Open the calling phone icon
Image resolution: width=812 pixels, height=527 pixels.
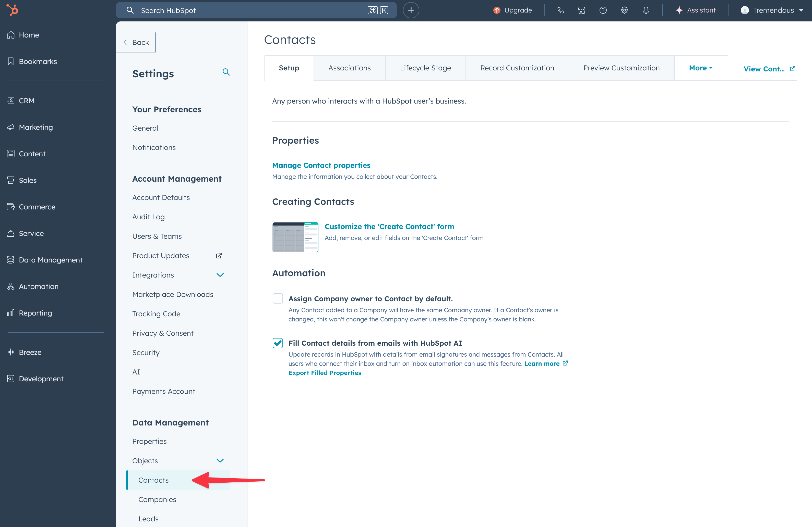[x=560, y=10]
